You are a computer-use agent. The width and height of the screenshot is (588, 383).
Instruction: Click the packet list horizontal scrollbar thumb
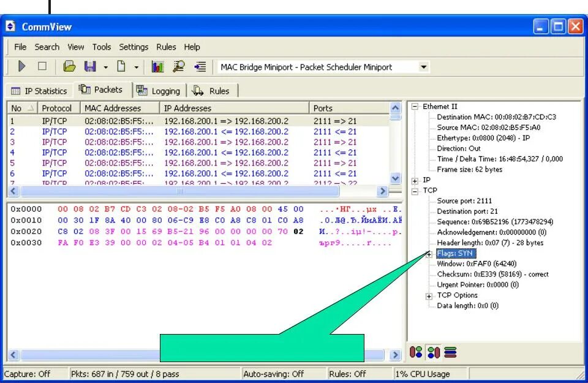(180, 191)
